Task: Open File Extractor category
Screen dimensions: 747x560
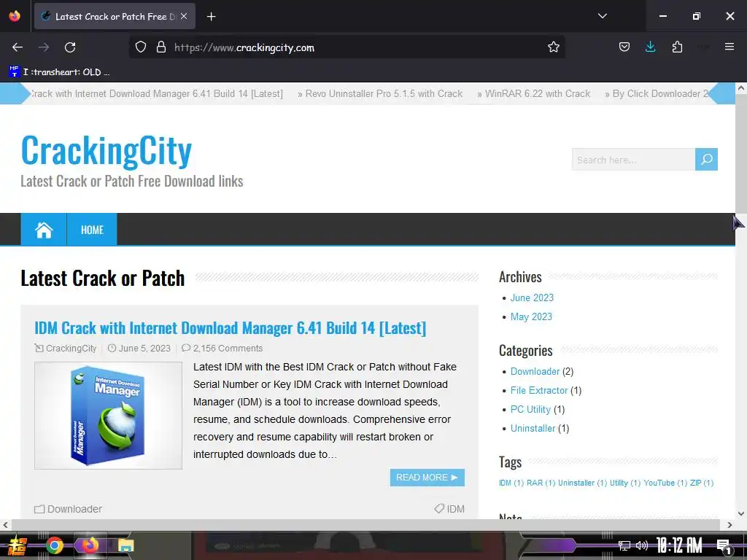Action: [x=539, y=391]
